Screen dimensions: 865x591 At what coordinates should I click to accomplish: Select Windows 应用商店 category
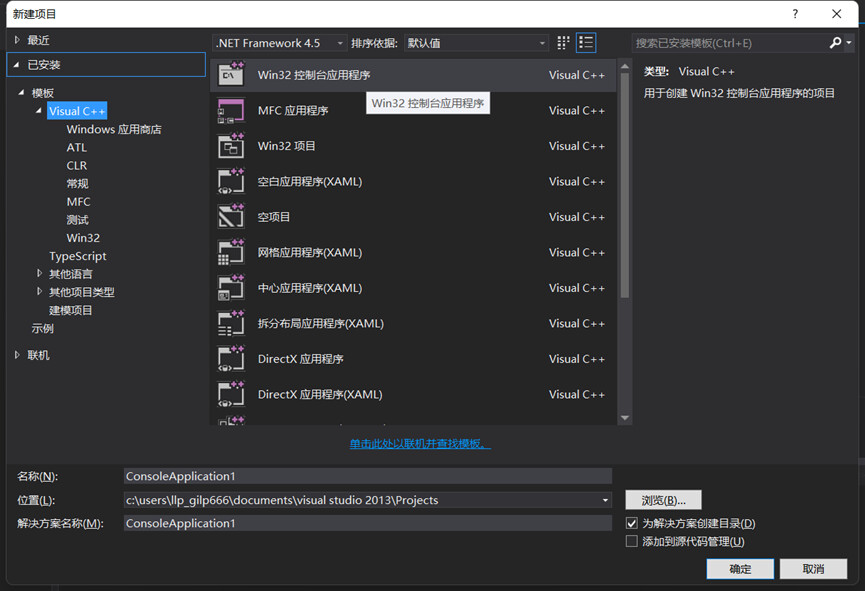pyautogui.click(x=114, y=129)
